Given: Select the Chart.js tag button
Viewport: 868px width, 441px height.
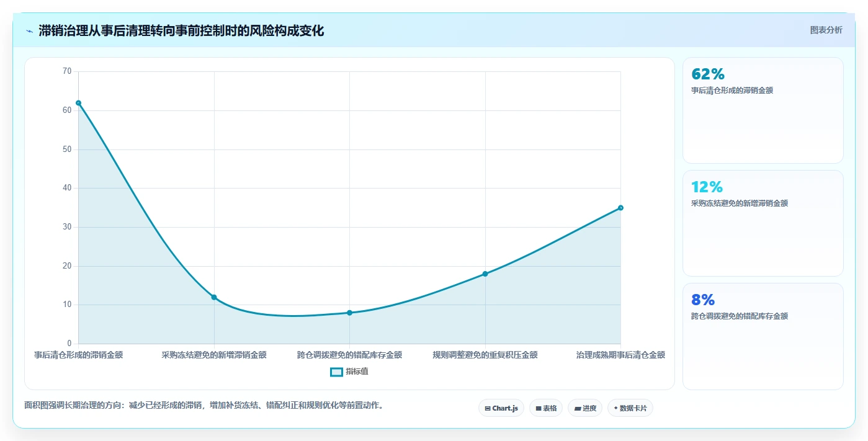Looking at the screenshot, I should tap(501, 408).
